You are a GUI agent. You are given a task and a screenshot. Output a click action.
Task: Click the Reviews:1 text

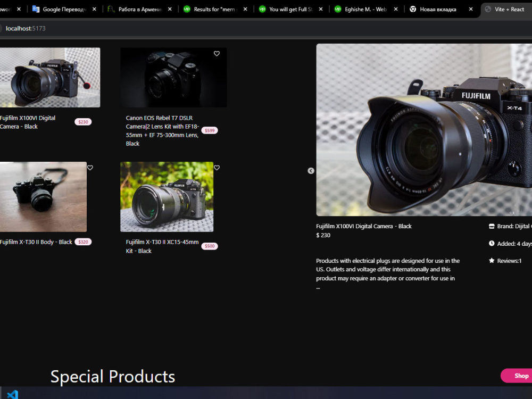[509, 261]
